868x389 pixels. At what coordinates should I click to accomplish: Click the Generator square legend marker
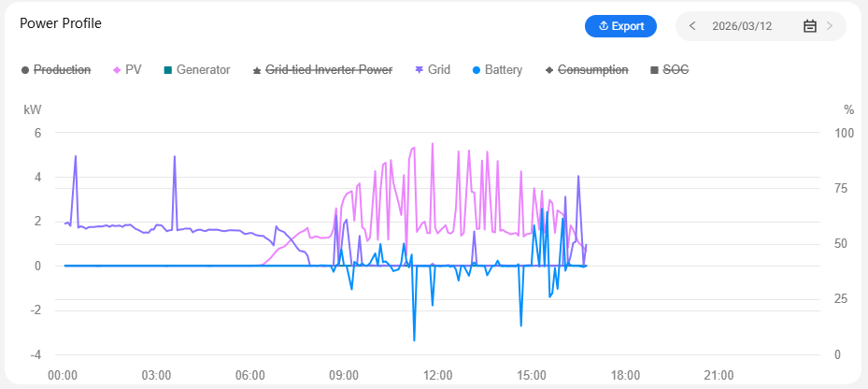pos(167,70)
